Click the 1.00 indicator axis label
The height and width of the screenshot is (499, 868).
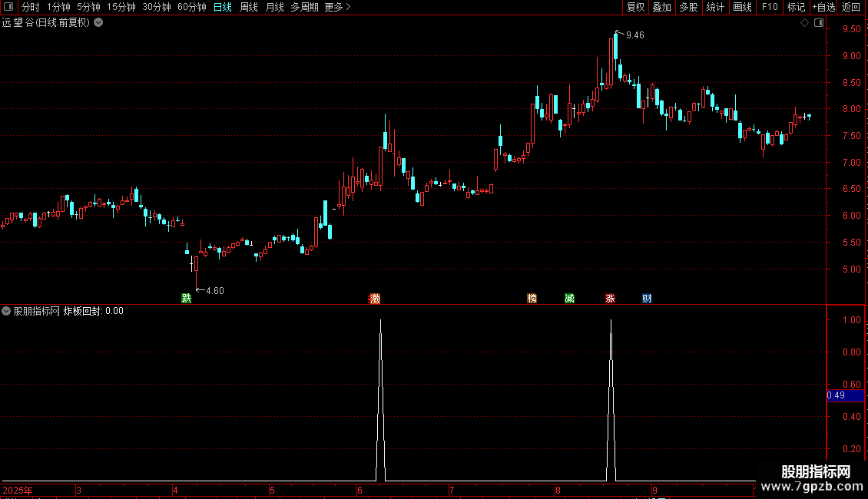click(851, 320)
